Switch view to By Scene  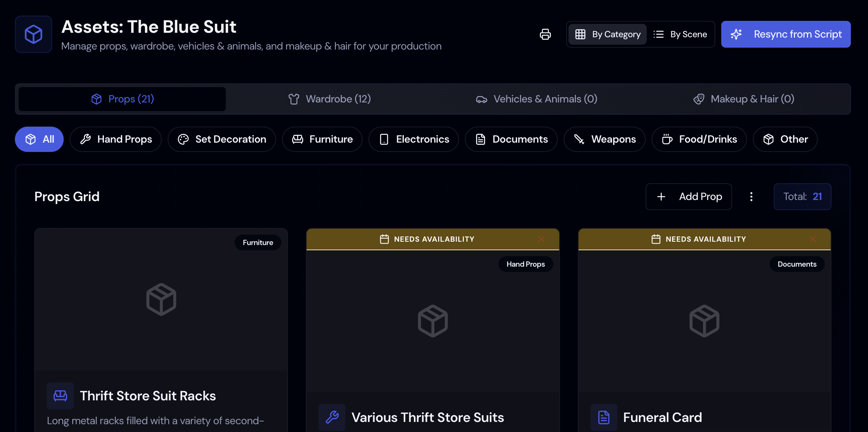click(x=680, y=34)
